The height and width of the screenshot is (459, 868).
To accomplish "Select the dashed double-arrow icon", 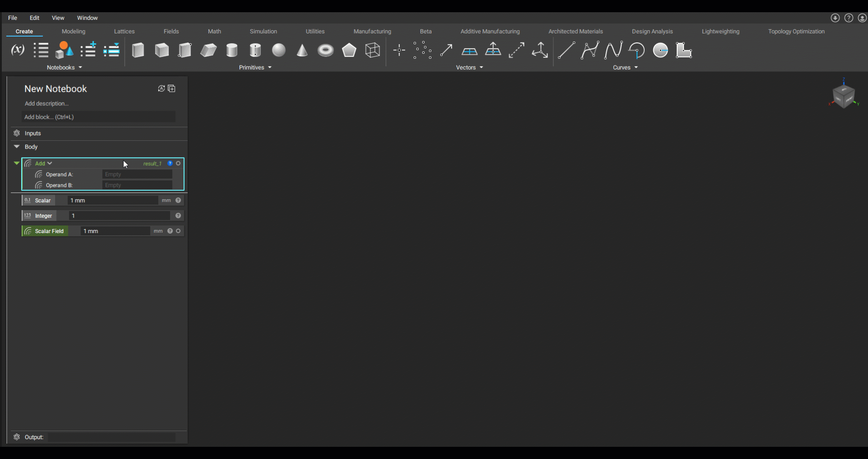I will click(x=516, y=50).
